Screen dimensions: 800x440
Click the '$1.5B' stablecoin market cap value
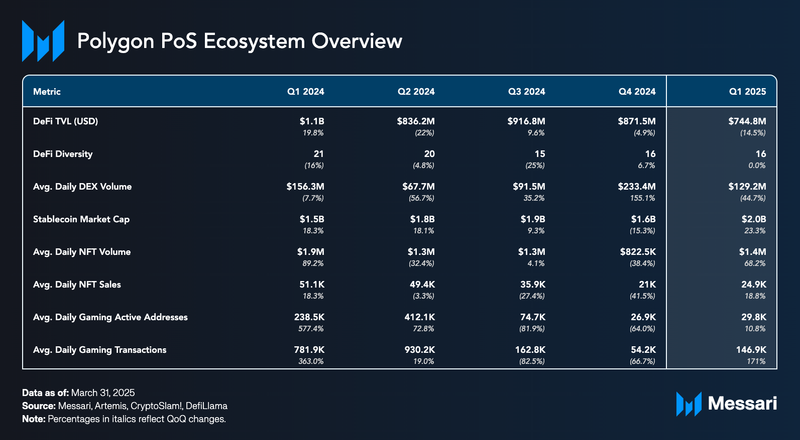click(x=312, y=219)
